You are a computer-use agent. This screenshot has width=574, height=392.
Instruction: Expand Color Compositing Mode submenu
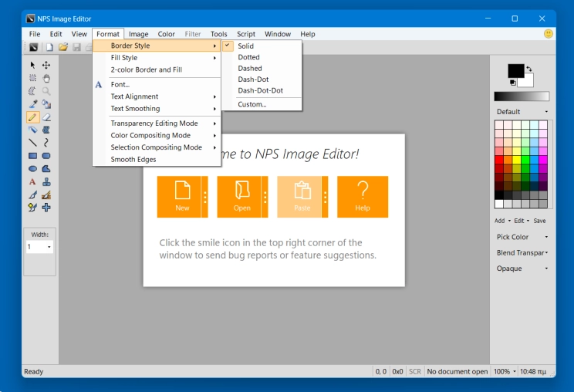pos(157,135)
